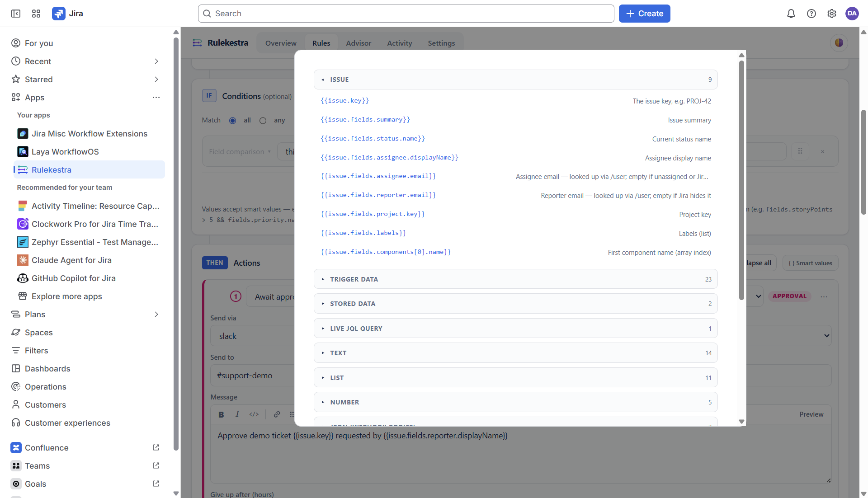
Task: Open Zephyr Essential Test Management app
Action: 89,242
